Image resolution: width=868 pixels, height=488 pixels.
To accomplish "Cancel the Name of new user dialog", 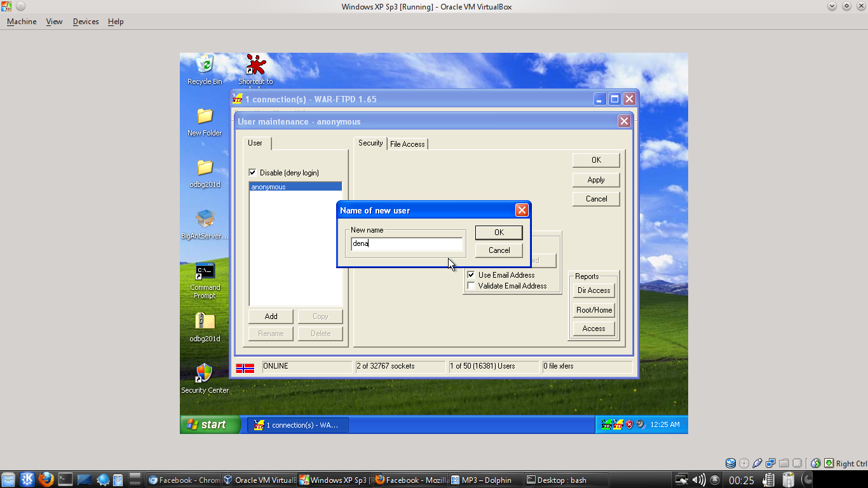I will click(499, 250).
